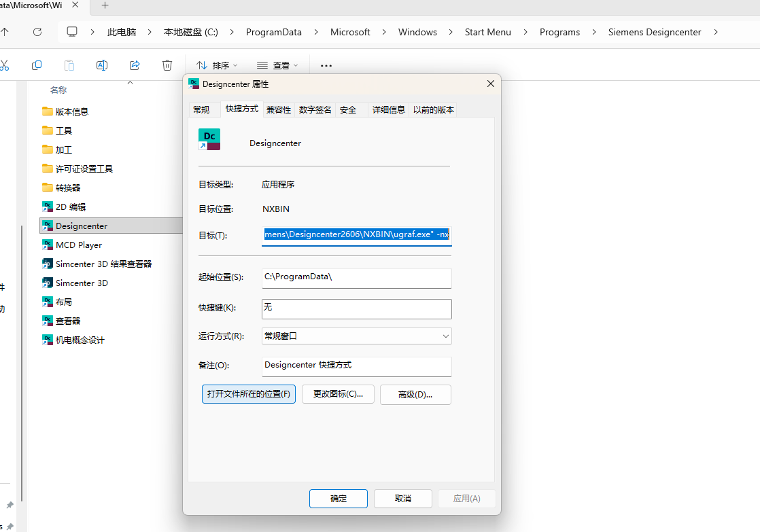Click the 目标(T) target input field
The height and width of the screenshot is (532, 760).
[x=357, y=235]
